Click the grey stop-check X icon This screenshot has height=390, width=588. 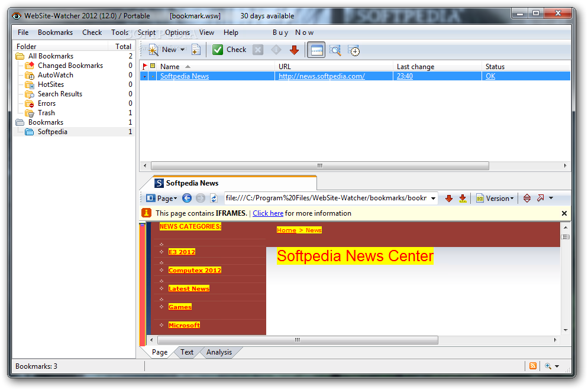[x=258, y=50]
